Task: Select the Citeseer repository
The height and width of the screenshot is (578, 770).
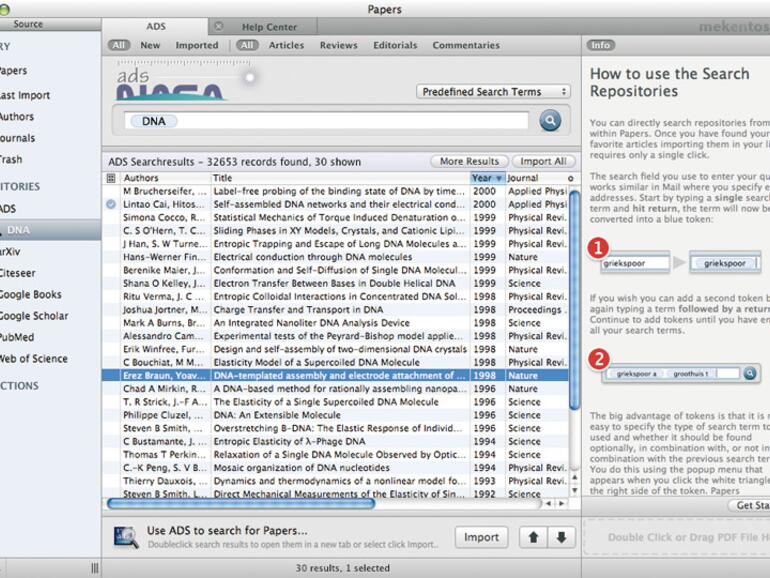Action: [x=18, y=273]
